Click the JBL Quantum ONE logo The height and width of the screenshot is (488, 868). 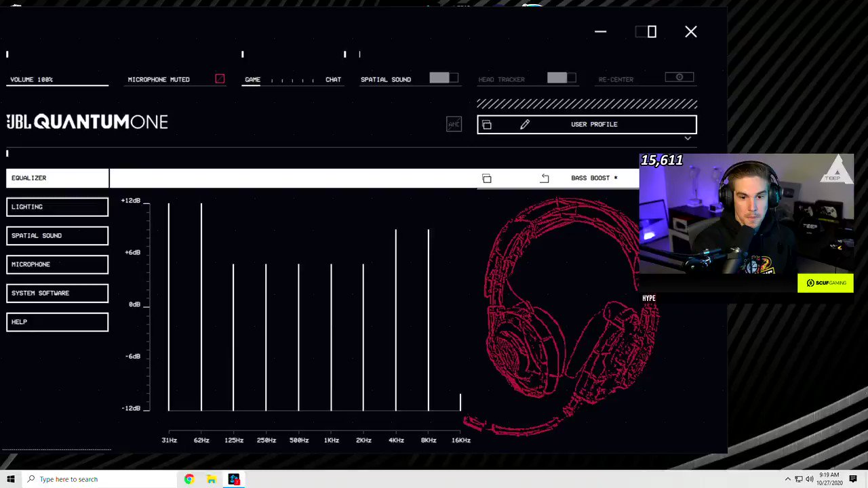87,122
